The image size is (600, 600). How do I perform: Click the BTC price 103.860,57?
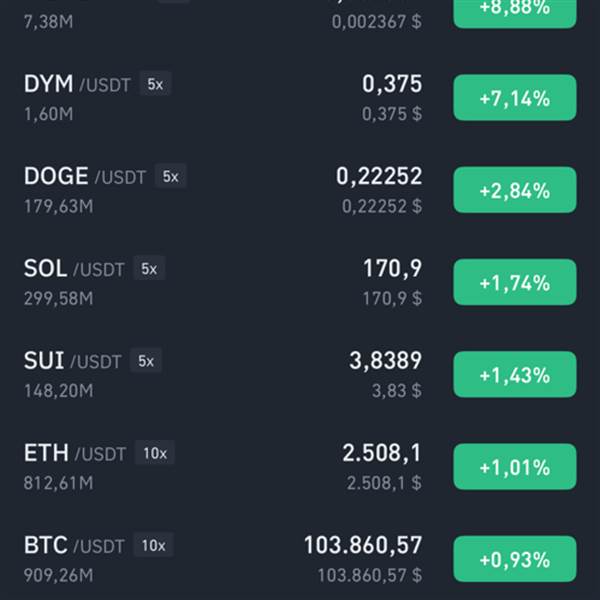(363, 545)
